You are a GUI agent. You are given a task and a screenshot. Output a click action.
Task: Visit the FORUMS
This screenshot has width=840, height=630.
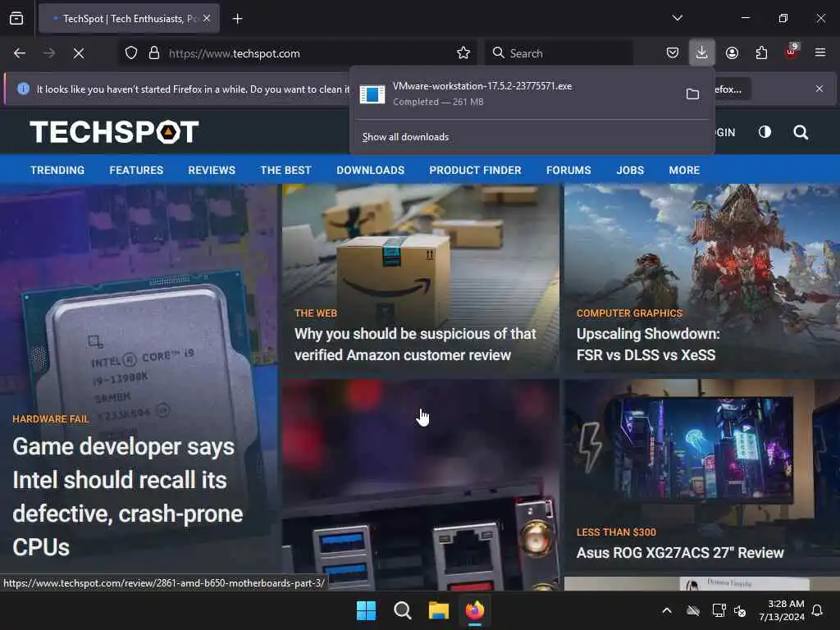coord(568,171)
